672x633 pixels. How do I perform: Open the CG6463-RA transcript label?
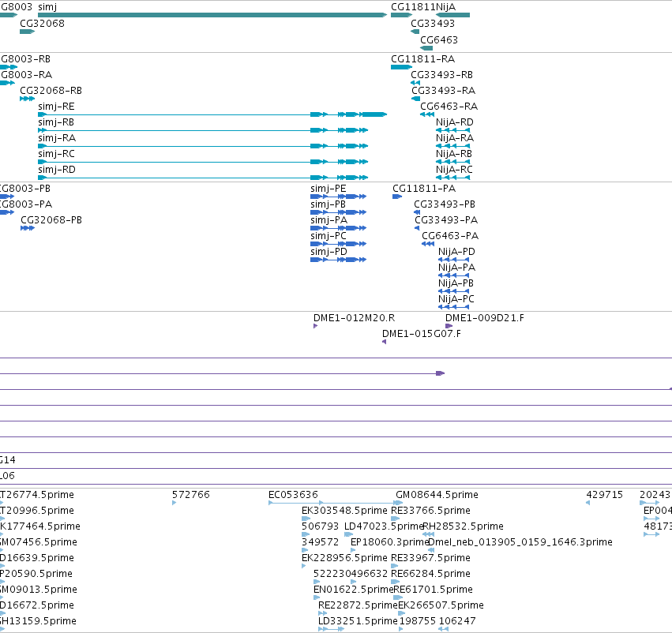tap(449, 107)
